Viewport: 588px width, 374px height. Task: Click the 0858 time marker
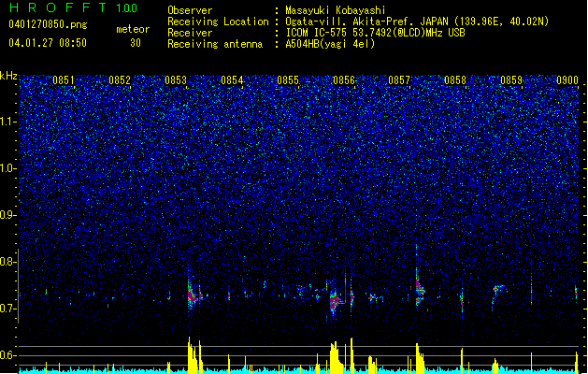point(455,79)
